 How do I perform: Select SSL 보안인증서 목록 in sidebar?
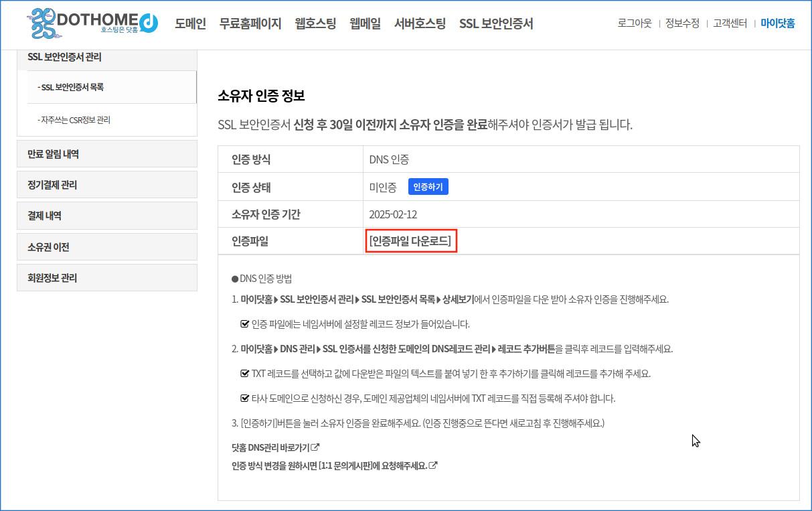(x=72, y=87)
